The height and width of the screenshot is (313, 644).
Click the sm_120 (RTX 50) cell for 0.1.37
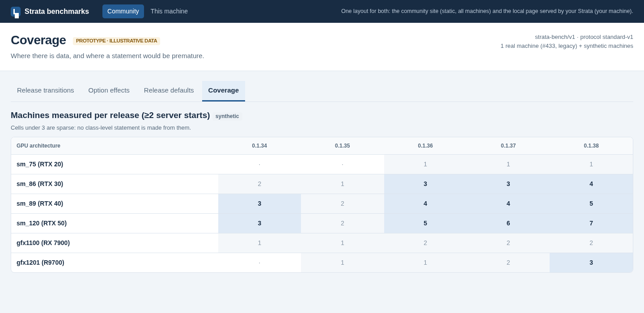(508, 223)
